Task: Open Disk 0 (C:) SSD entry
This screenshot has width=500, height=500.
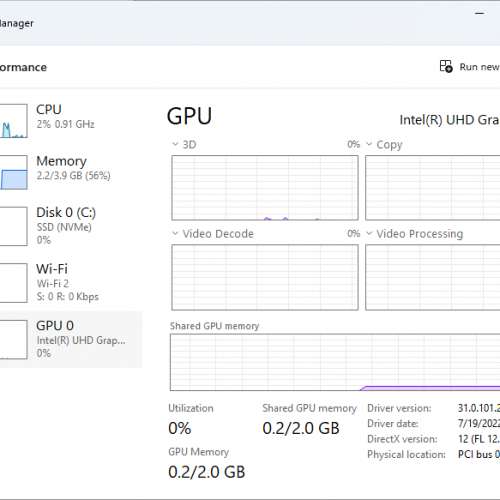Action: 71,226
